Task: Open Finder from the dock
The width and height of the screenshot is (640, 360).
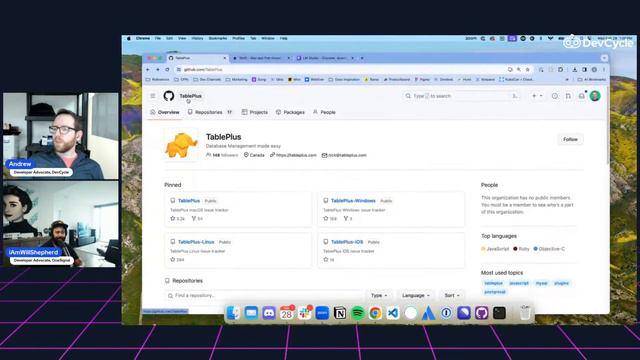Action: point(233,313)
